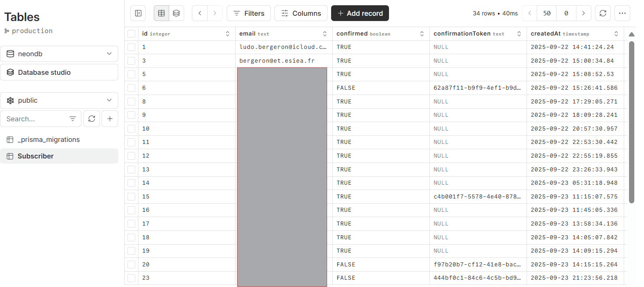The image size is (644, 287).
Task: Open the neondb database dropdown
Action: [x=59, y=54]
